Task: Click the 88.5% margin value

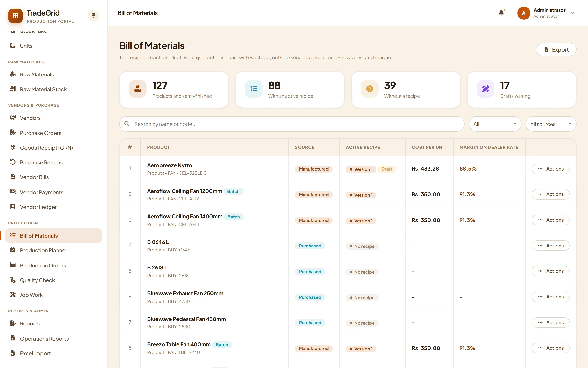Action: pos(468,169)
